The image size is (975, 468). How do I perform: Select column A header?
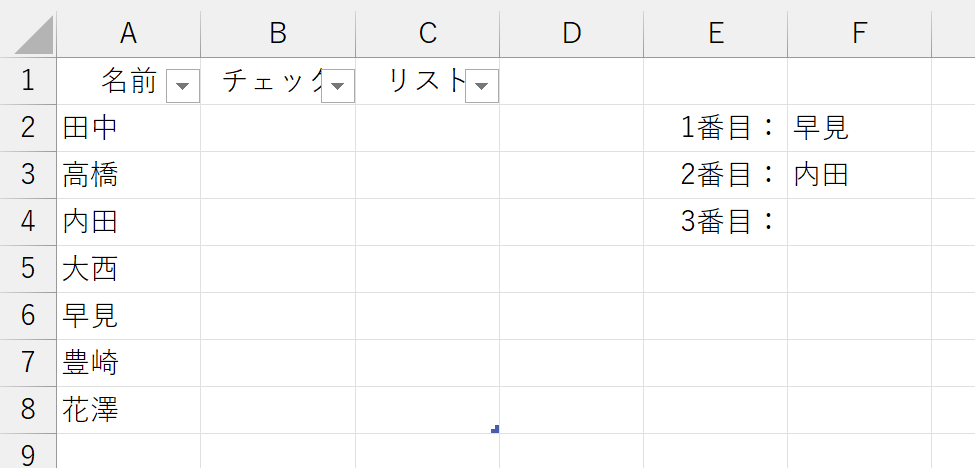[128, 33]
